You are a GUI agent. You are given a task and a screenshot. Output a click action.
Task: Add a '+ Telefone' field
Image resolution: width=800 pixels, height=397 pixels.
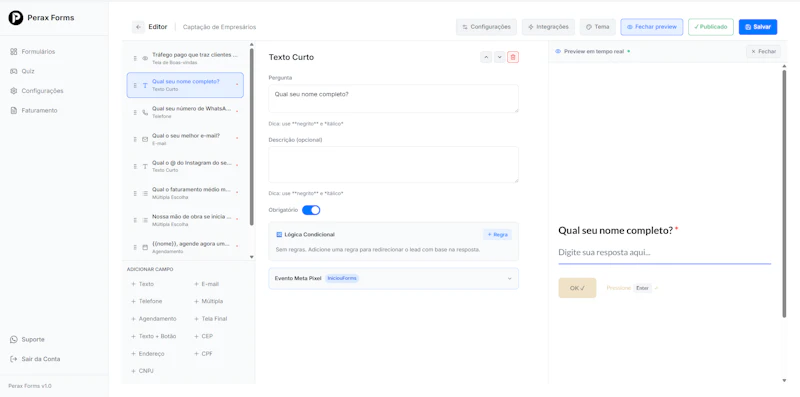point(147,302)
